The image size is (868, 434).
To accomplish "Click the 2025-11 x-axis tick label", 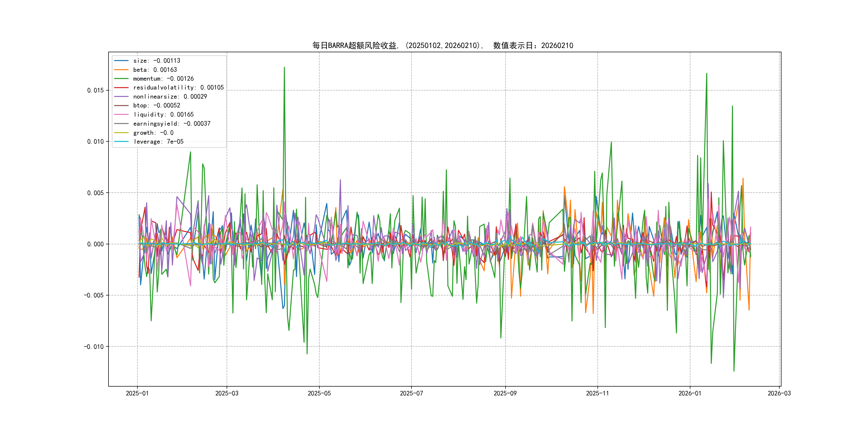I will click(597, 394).
